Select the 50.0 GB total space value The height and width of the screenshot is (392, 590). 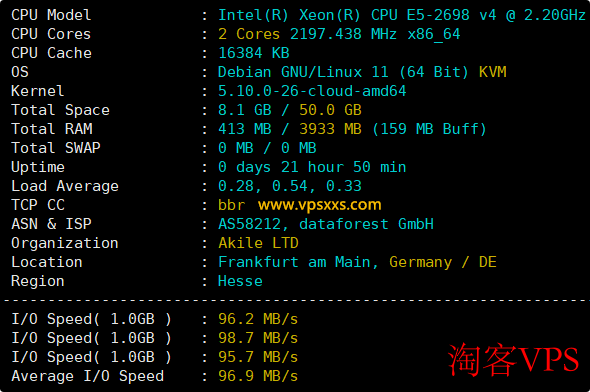[x=330, y=110]
